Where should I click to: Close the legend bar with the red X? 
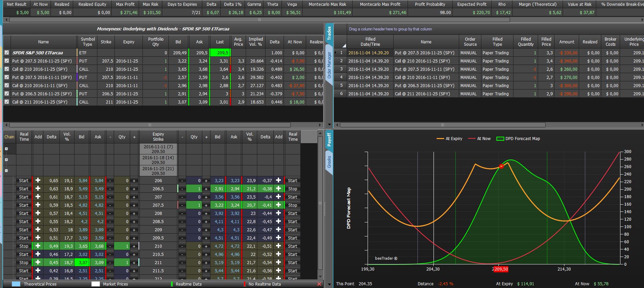(x=319, y=284)
